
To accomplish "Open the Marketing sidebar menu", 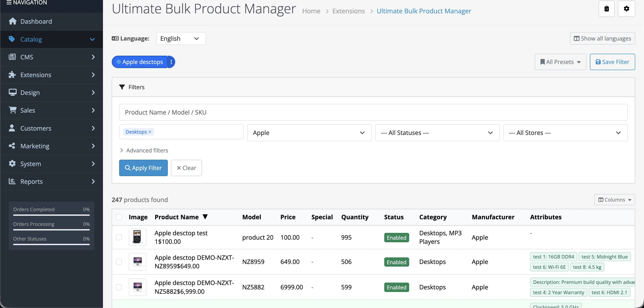I will (51, 146).
